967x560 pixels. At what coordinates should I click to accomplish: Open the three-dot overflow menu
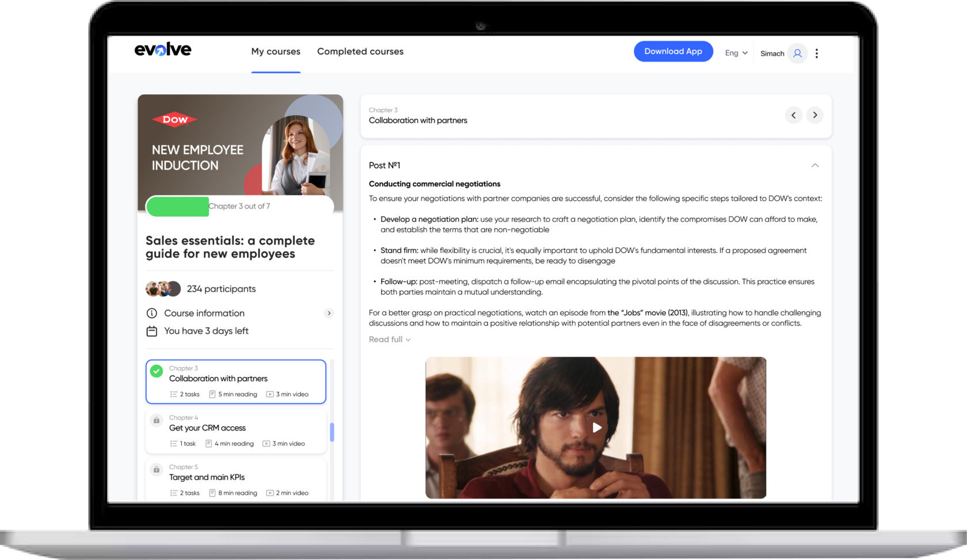point(817,53)
